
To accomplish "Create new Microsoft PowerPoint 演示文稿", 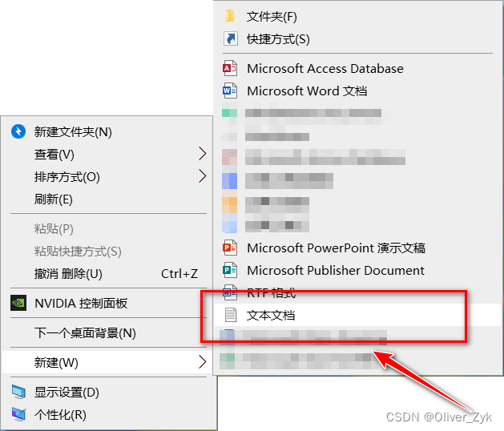I will pyautogui.click(x=357, y=248).
